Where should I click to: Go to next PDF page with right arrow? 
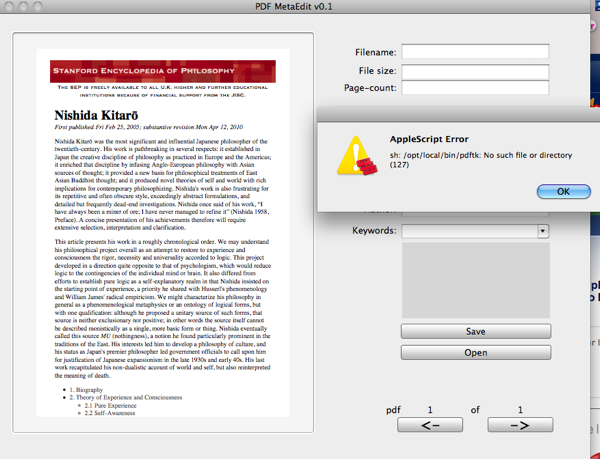520,425
